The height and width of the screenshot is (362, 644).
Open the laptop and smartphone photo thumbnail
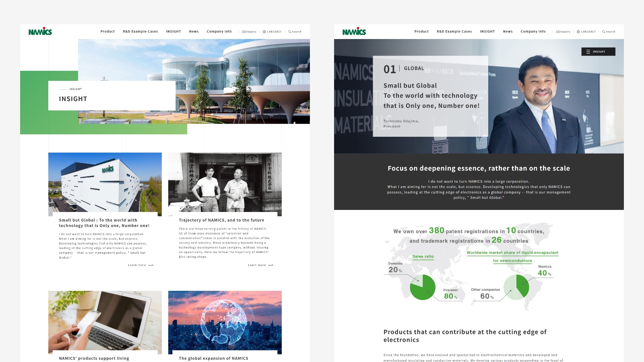tap(105, 322)
